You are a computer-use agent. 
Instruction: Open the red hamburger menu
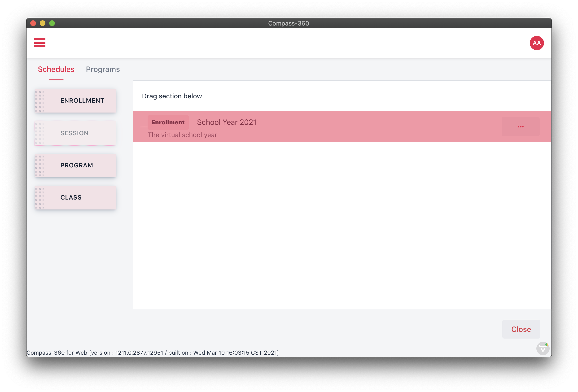point(40,43)
